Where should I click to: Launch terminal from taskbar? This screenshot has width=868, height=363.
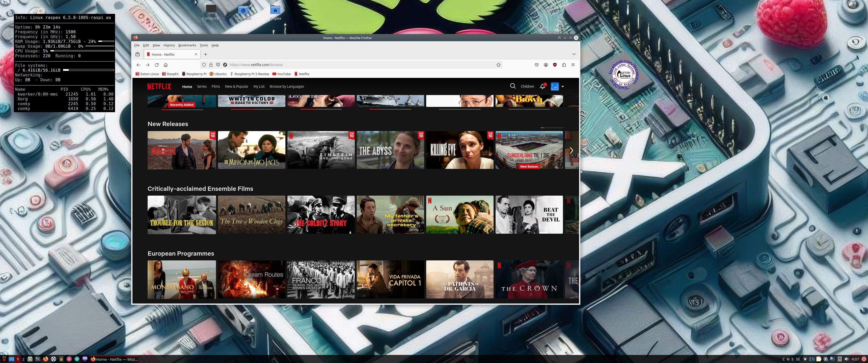coord(38,359)
